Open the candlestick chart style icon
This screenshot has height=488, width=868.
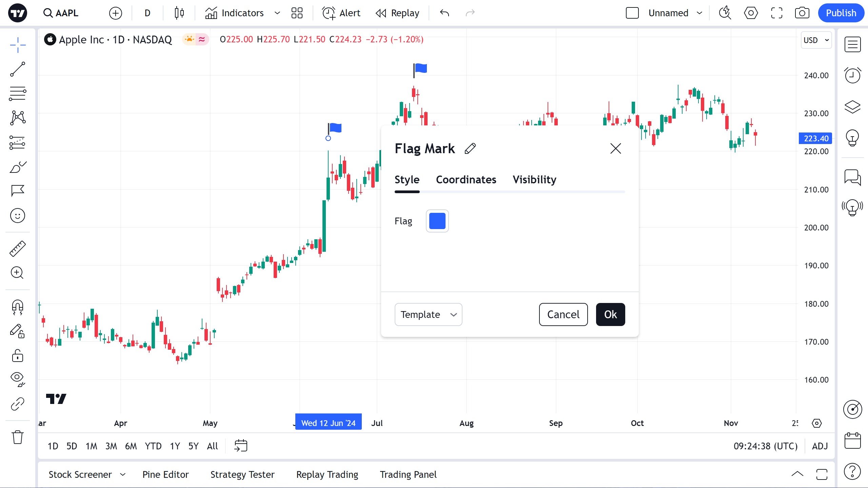(179, 13)
